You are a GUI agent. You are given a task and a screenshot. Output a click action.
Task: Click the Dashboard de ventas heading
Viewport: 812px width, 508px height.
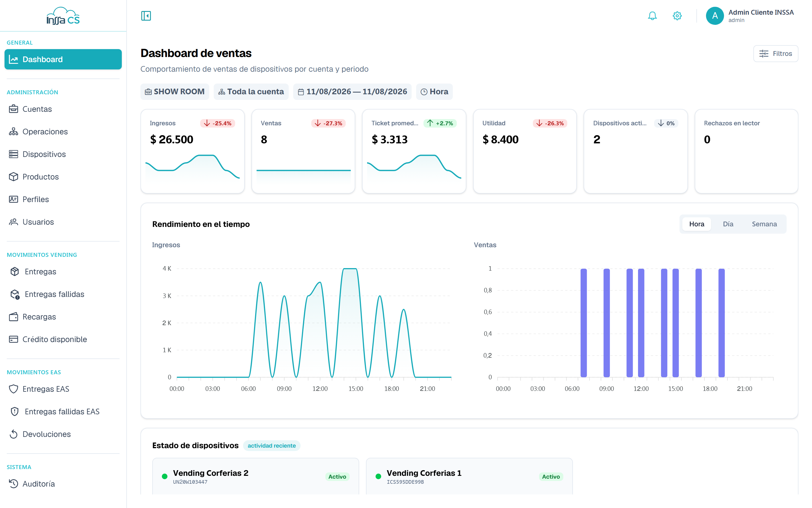pos(196,53)
